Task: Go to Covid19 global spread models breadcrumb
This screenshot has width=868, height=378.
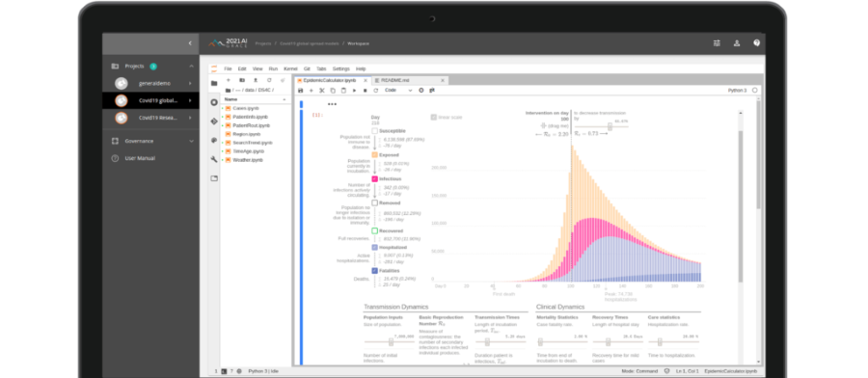Action: point(309,43)
